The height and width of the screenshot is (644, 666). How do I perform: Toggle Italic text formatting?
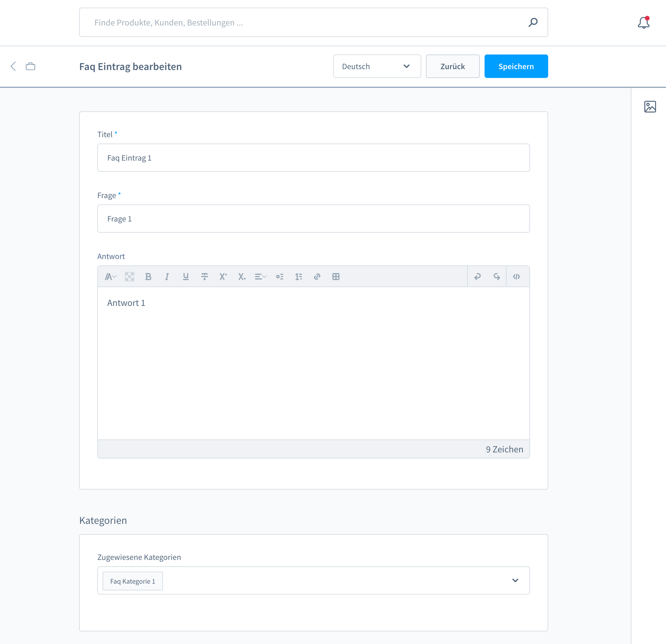tap(167, 276)
